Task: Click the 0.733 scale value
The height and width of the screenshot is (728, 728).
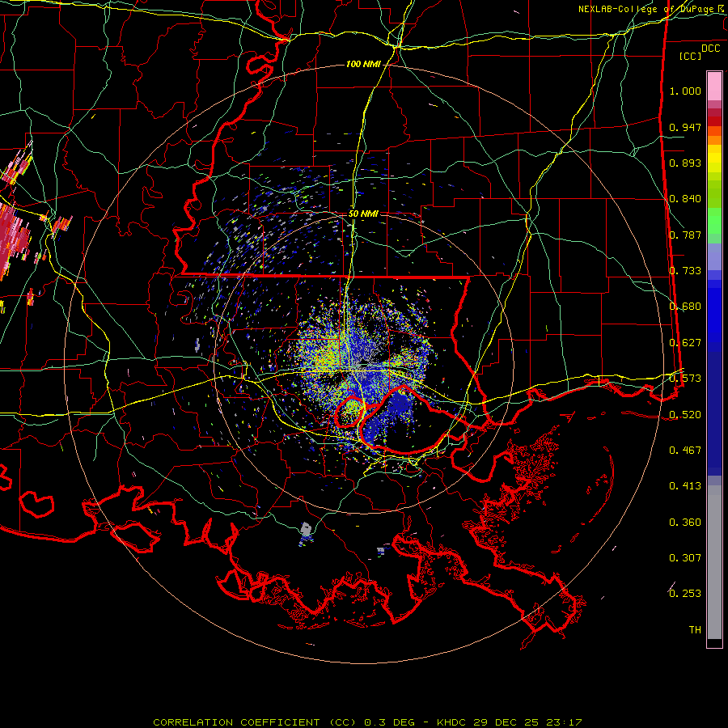Action: [685, 271]
